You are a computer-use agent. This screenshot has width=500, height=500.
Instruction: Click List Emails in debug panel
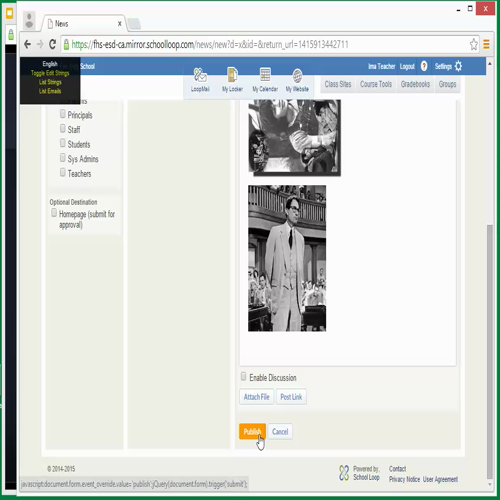[x=50, y=91]
